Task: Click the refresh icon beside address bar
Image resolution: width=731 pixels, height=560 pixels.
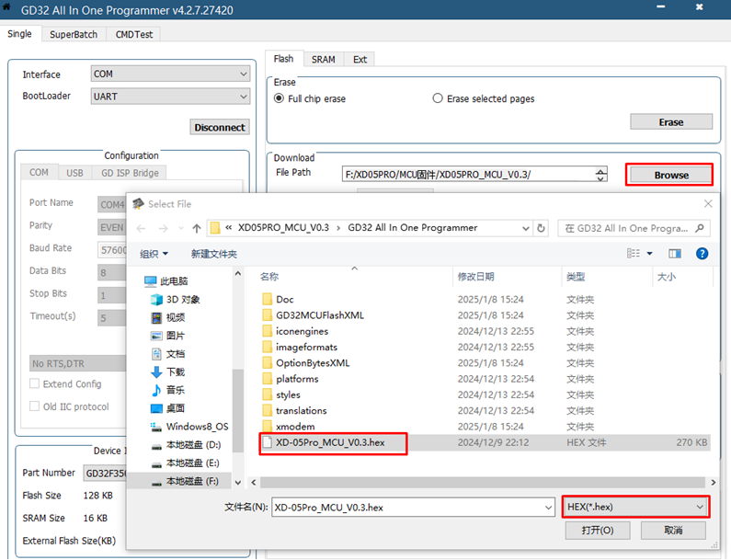Action: [x=542, y=228]
